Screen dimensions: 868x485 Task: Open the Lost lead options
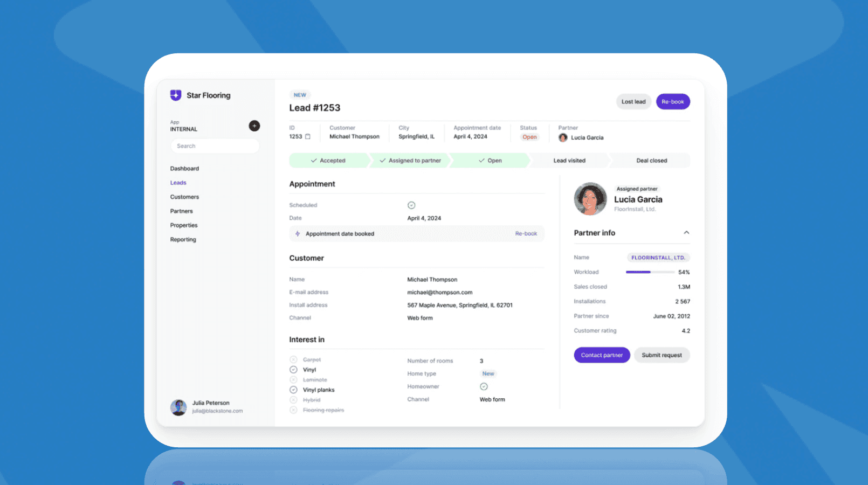(x=633, y=101)
